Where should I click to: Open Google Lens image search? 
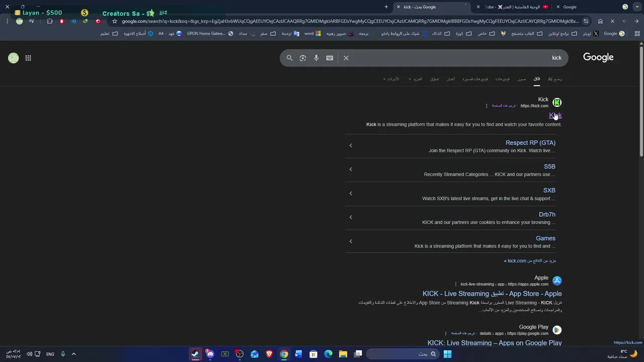(x=303, y=58)
